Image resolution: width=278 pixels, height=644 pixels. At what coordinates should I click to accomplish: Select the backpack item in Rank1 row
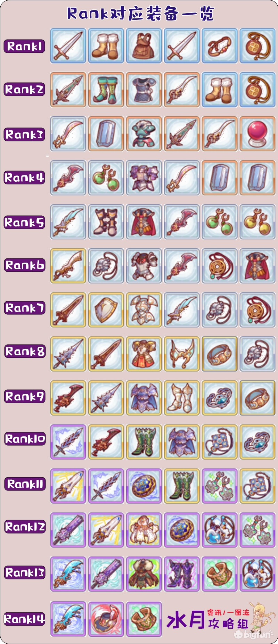coord(144,46)
